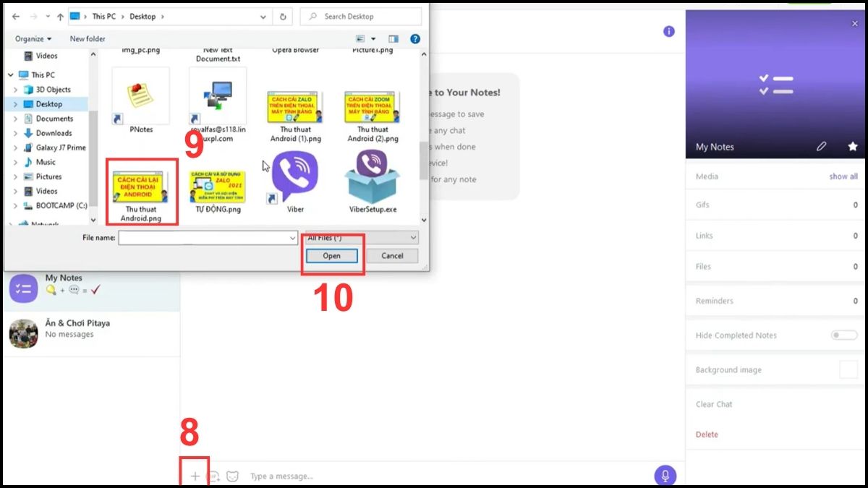Select ViberSetup.exe file

[373, 181]
